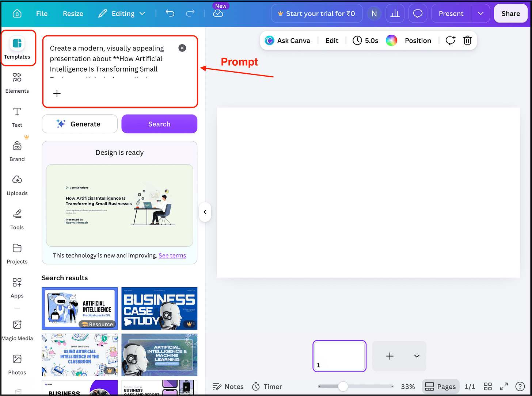Viewport: 532px width, 396px height.
Task: Open the Text sidebar tab
Action: click(17, 117)
